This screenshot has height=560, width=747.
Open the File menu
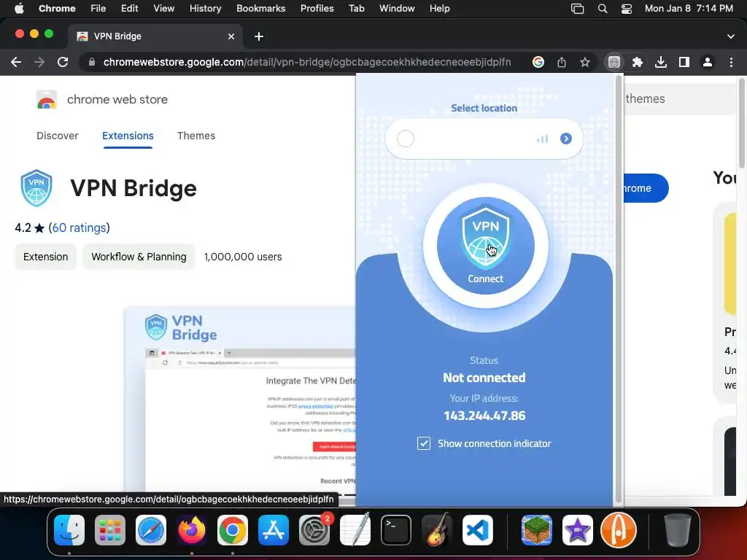click(98, 9)
